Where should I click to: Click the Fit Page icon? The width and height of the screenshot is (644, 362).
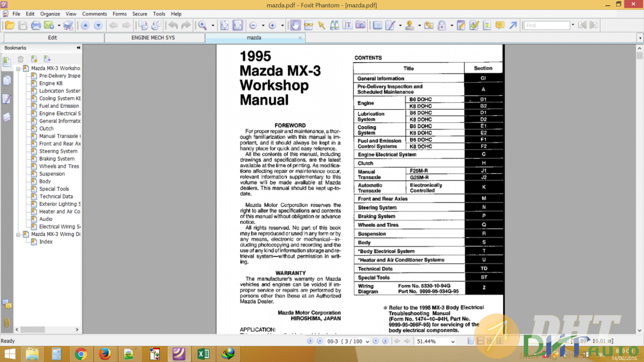pyautogui.click(x=224, y=25)
